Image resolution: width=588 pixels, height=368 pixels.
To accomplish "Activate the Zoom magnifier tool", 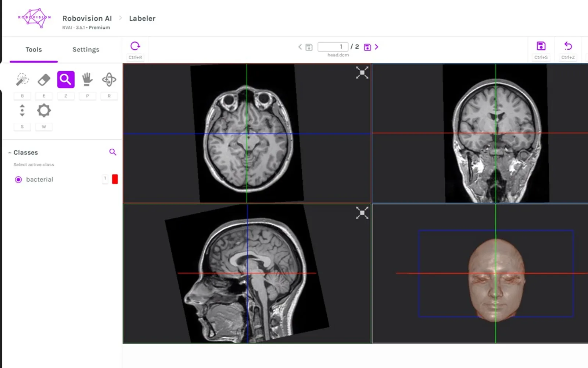I will 66,79.
